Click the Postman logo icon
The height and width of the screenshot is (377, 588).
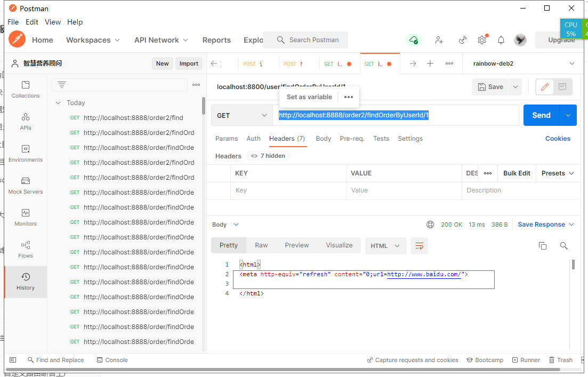17,39
